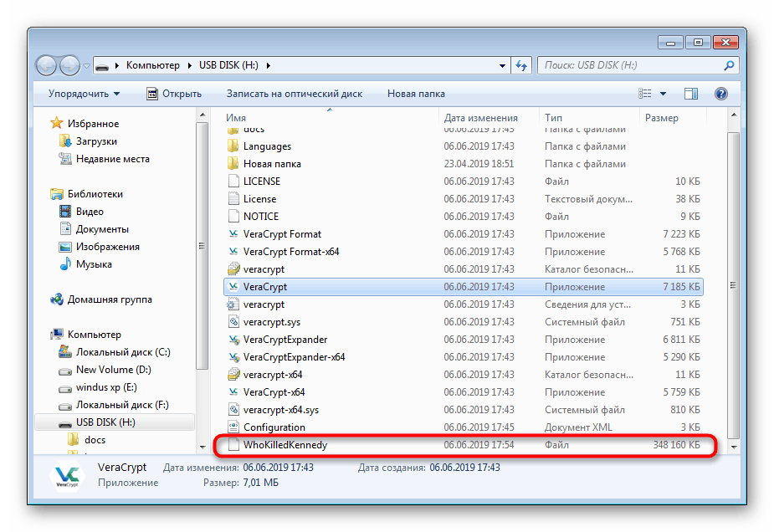Select 'USB DISK (H:)' in the sidebar
This screenshot has height=532, width=774.
(115, 422)
